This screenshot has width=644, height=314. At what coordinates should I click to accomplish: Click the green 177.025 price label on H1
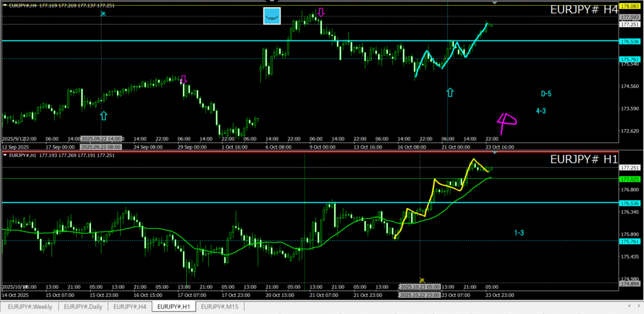pos(630,179)
